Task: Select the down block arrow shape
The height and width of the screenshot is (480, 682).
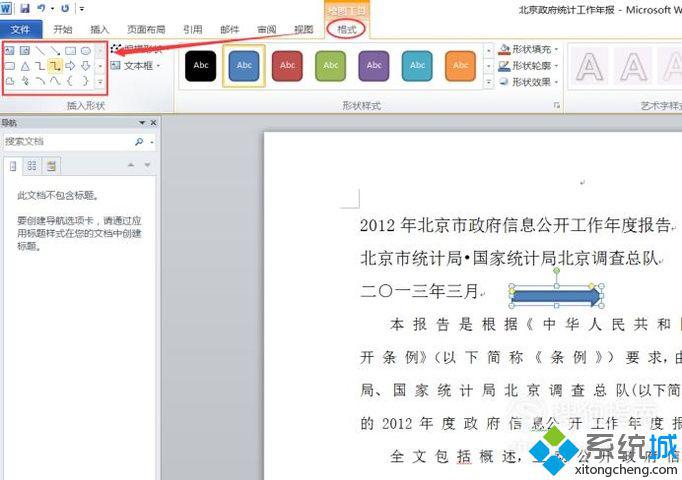Action: click(86, 66)
